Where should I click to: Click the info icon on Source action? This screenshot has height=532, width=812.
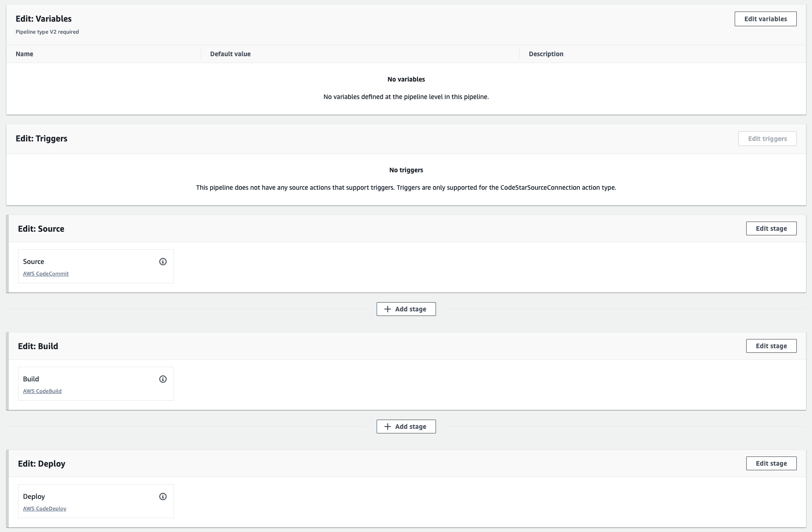[162, 262]
